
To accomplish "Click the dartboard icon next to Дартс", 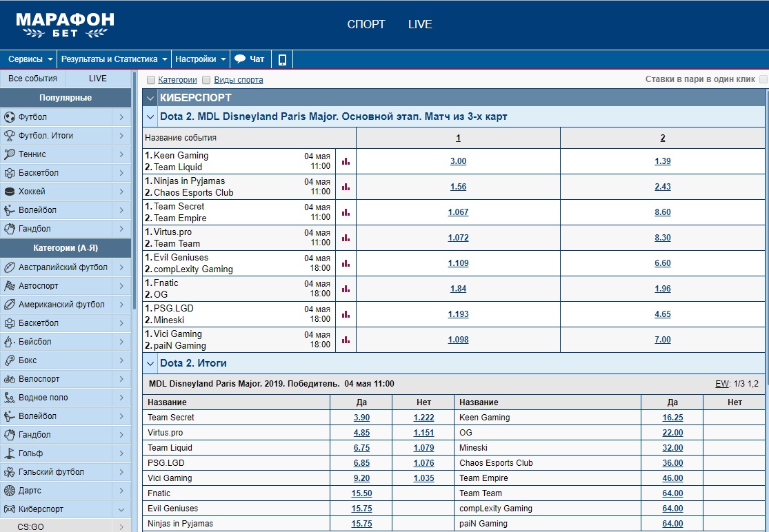I will click(10, 491).
